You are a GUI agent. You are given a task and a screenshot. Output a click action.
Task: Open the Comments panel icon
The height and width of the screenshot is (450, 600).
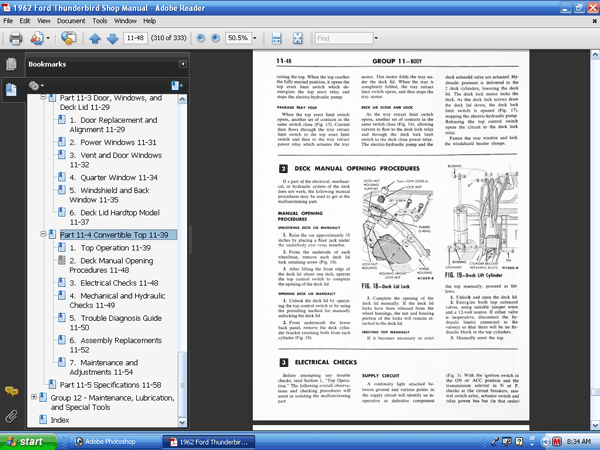(x=11, y=391)
